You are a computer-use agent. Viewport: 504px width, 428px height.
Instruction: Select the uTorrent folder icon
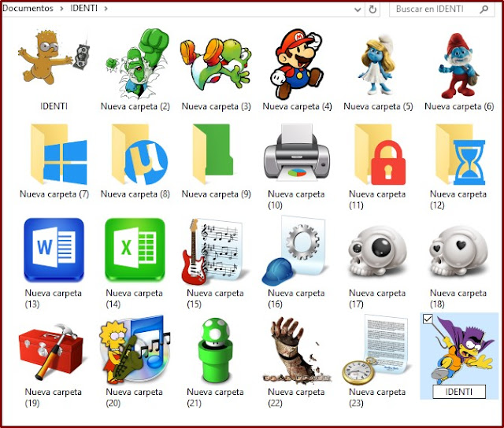click(x=140, y=154)
